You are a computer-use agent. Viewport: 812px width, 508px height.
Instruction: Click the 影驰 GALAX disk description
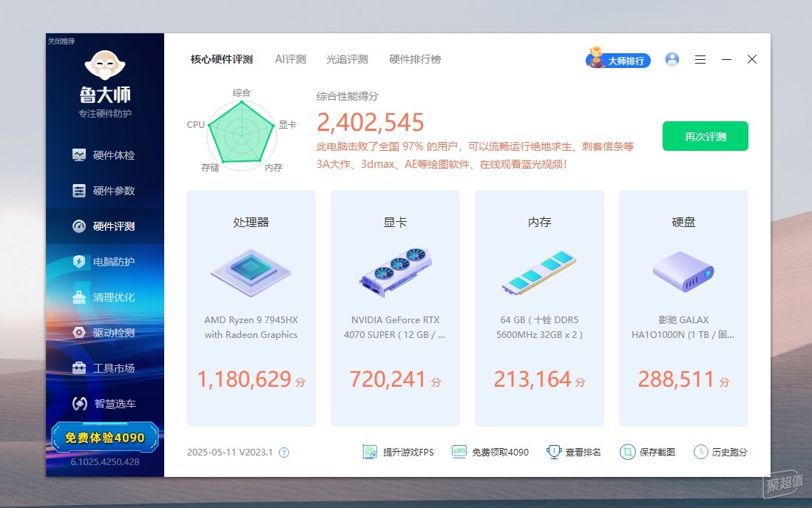pos(683,328)
